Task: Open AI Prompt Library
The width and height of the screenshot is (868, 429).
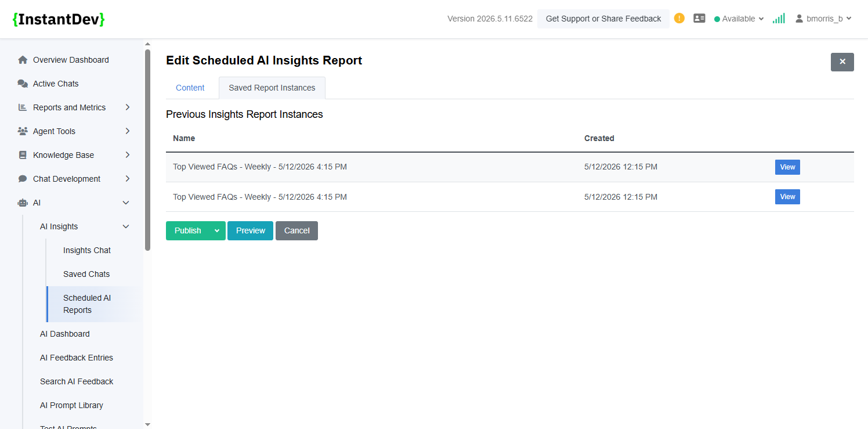Action: pos(71,405)
